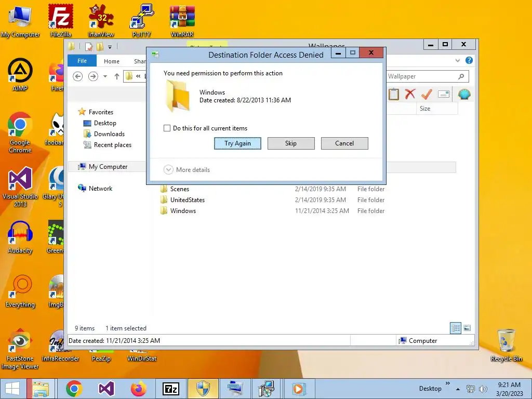
Task: Open Google Chrome desktop shortcut
Action: coord(20,132)
